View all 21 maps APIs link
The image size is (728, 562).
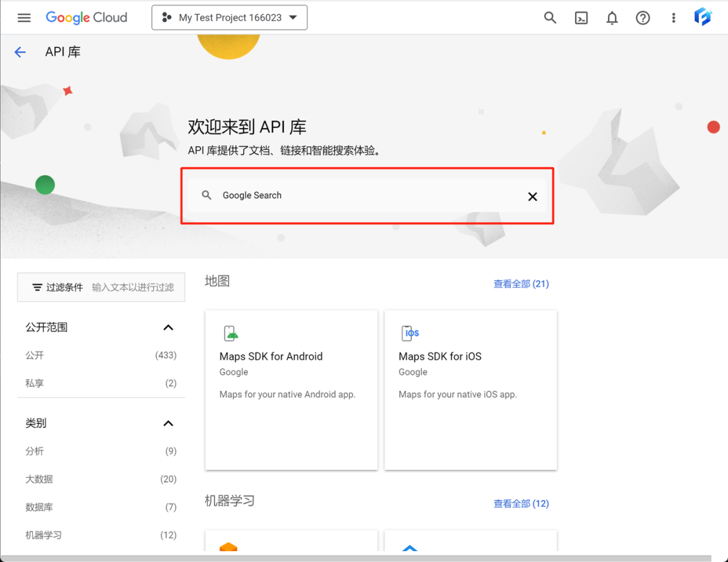[521, 284]
